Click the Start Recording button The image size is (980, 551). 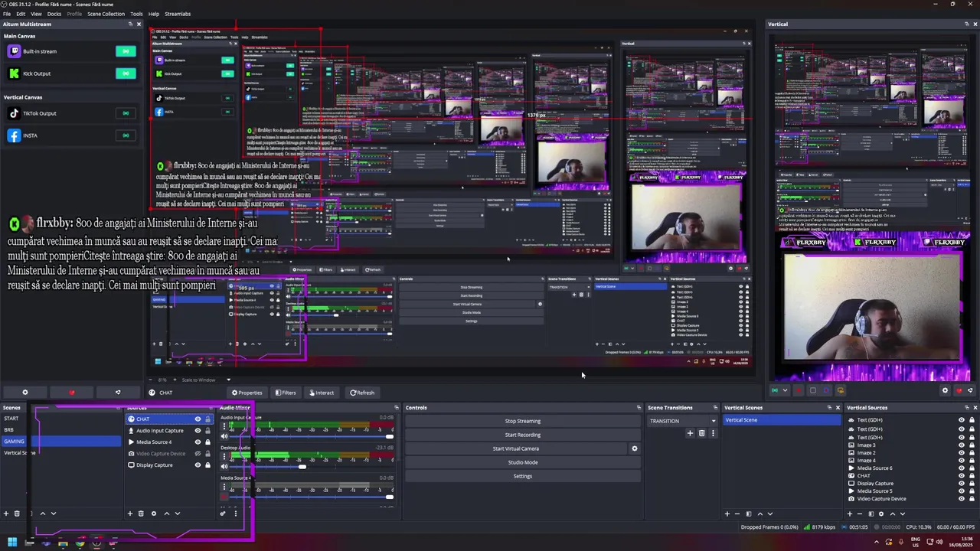523,435
